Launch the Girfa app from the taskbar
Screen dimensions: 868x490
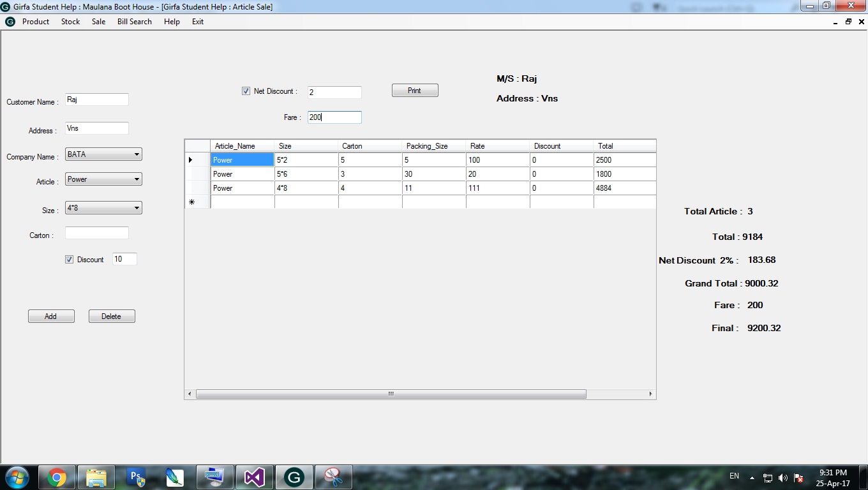pos(294,477)
